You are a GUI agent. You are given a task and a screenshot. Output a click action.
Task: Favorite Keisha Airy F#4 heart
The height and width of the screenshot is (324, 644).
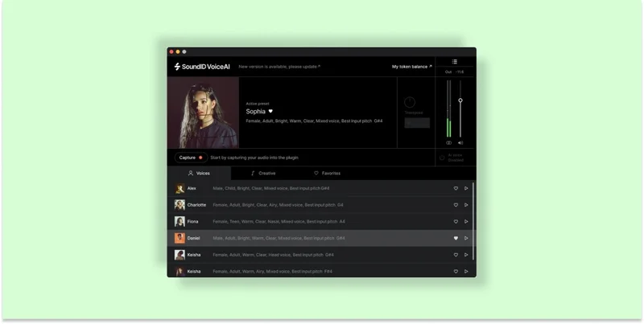[x=456, y=271]
